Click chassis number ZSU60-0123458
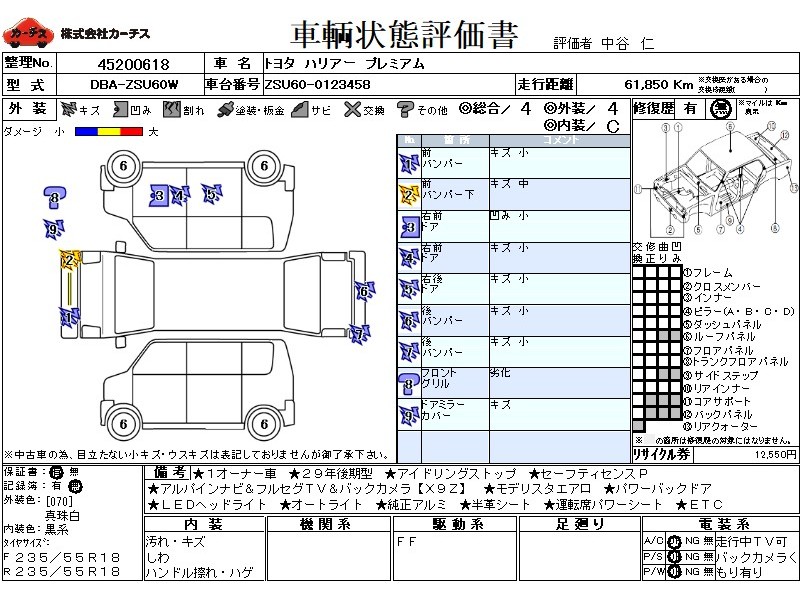This screenshot has height=600, width=800. (317, 85)
